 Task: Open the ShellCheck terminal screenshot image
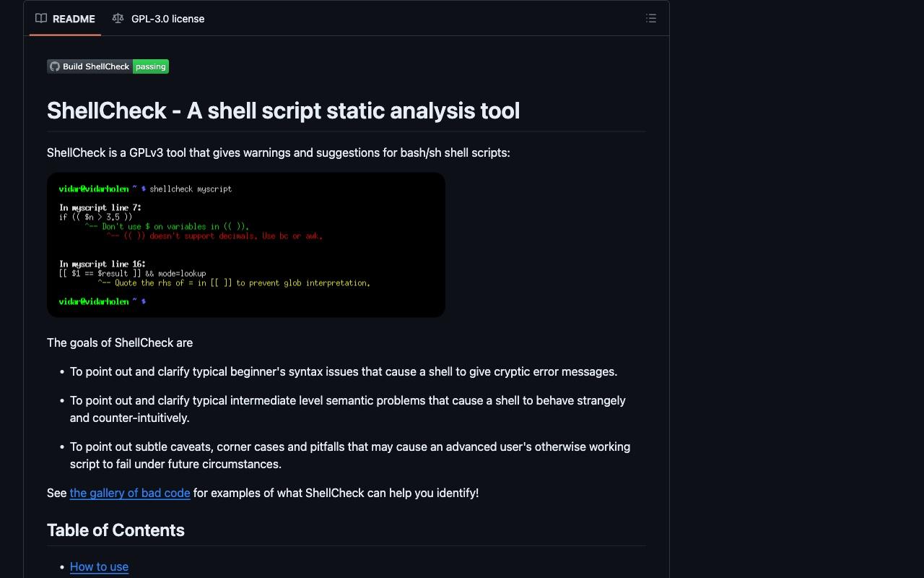point(246,245)
